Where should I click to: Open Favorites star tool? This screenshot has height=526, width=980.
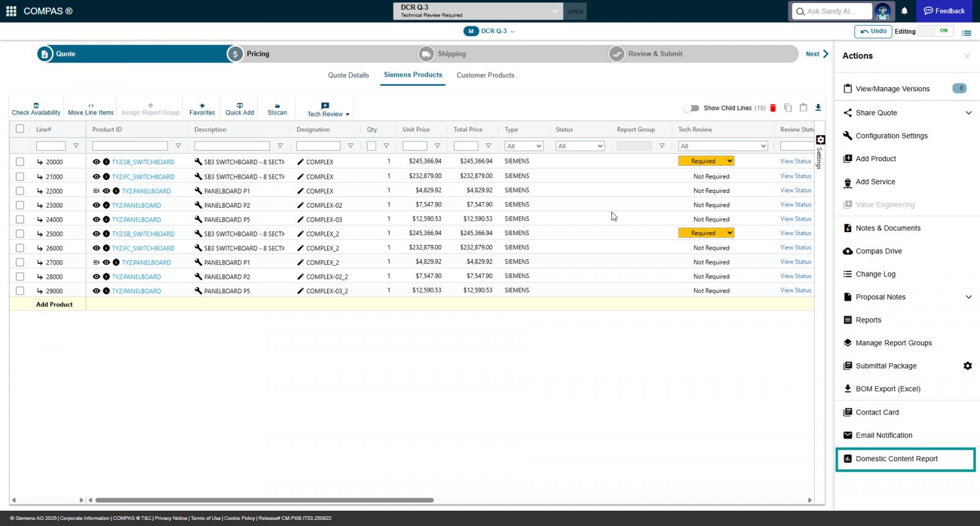coord(202,109)
